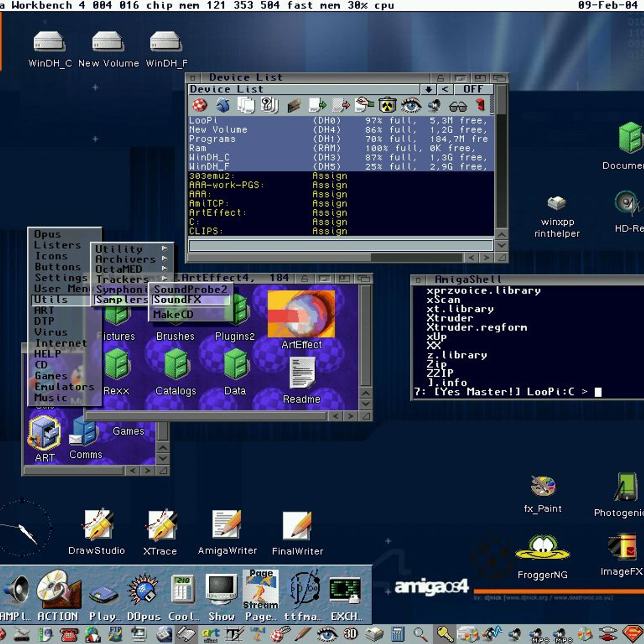This screenshot has width=644, height=644.
Task: Click the blue eye icon in the Device List toolbar
Action: (411, 105)
